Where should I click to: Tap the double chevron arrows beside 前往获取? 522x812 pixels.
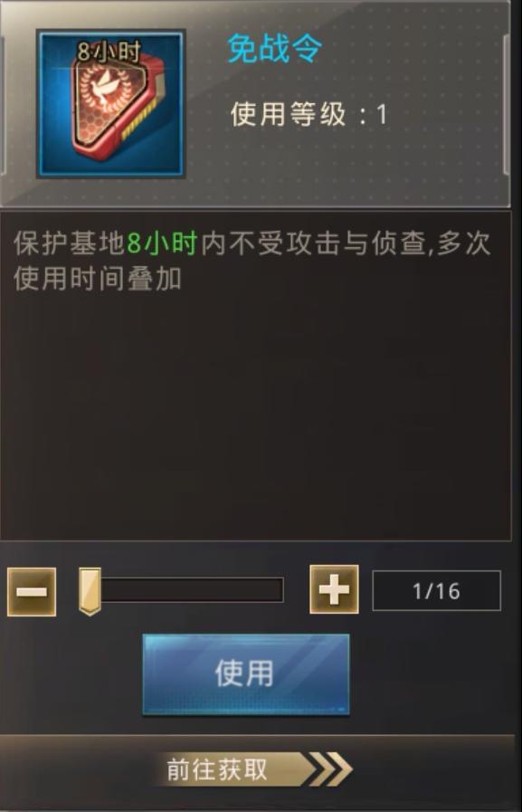331,769
